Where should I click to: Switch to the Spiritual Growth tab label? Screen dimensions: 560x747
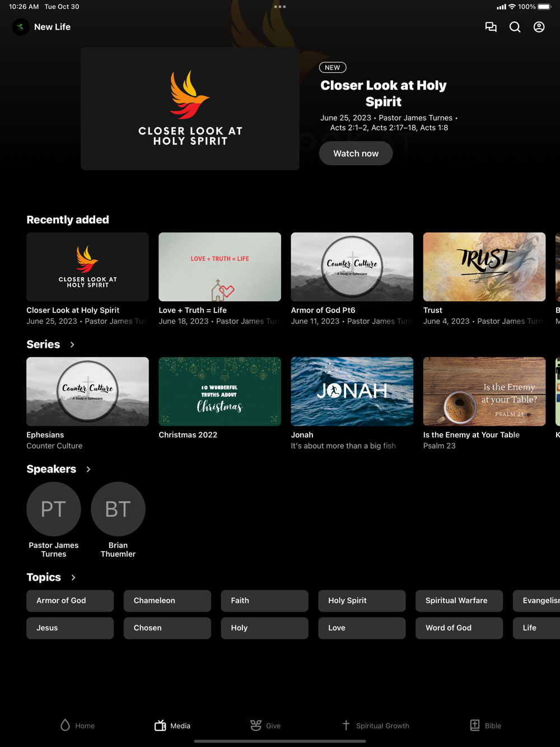[382, 726]
